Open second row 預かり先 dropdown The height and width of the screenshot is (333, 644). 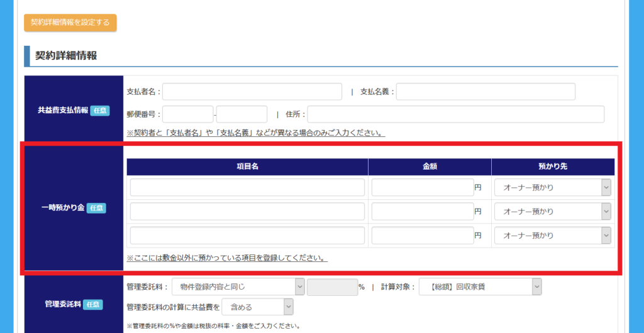coord(553,211)
